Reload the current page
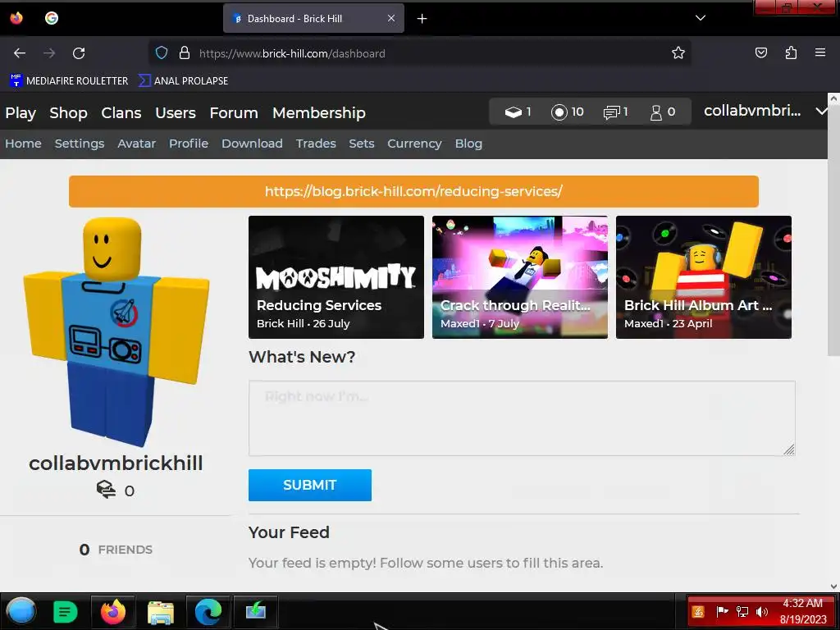 click(x=79, y=53)
